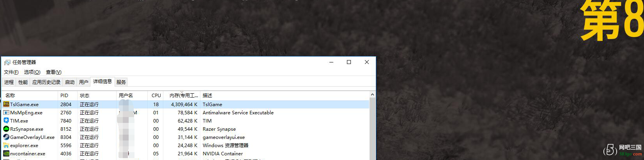Switch to the 进程 tab
Image resolution: width=644 pixels, height=160 pixels.
9,82
